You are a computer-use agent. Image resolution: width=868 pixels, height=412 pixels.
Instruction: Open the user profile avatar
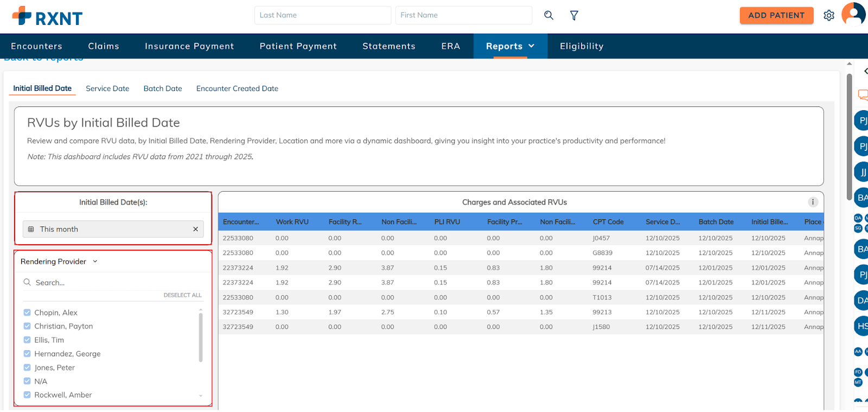[853, 14]
